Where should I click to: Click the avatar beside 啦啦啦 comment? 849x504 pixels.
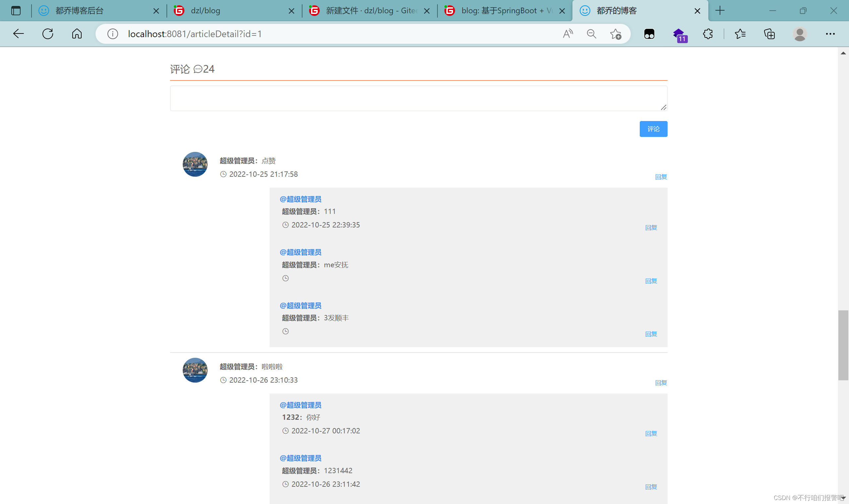(x=195, y=370)
